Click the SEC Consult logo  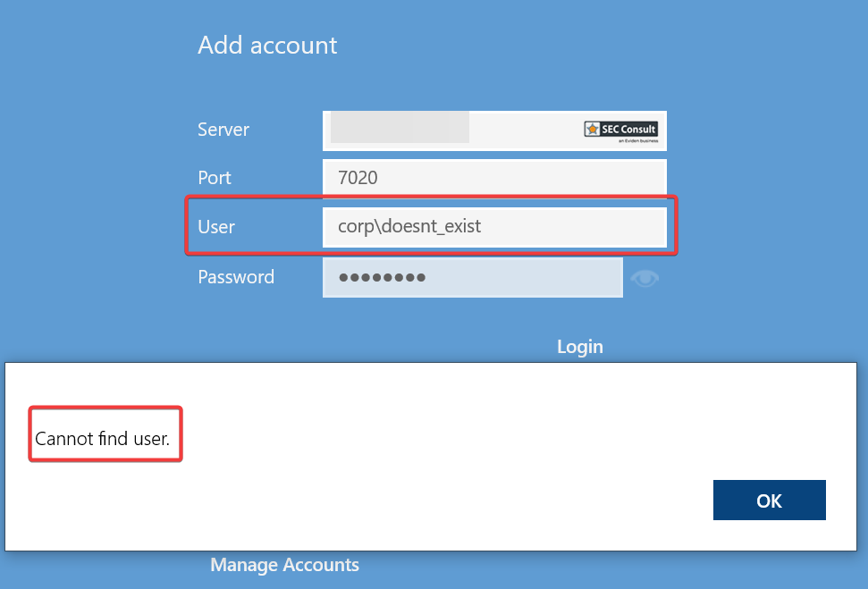coord(620,130)
